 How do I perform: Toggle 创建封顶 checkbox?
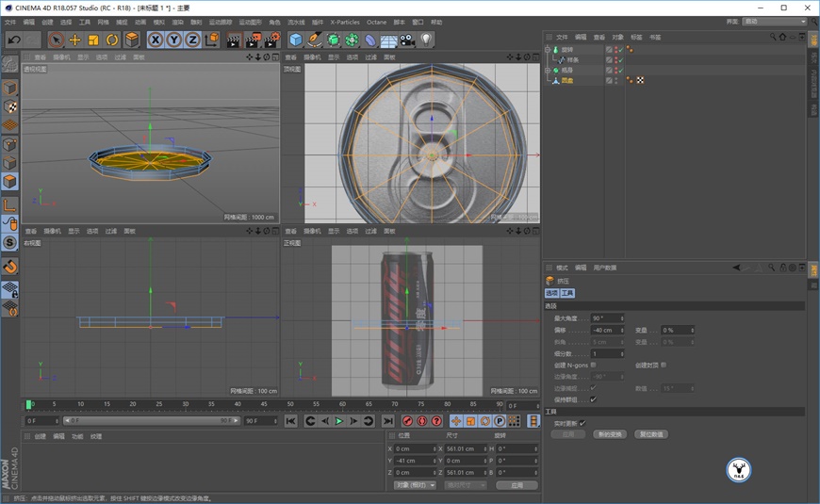pyautogui.click(x=664, y=365)
